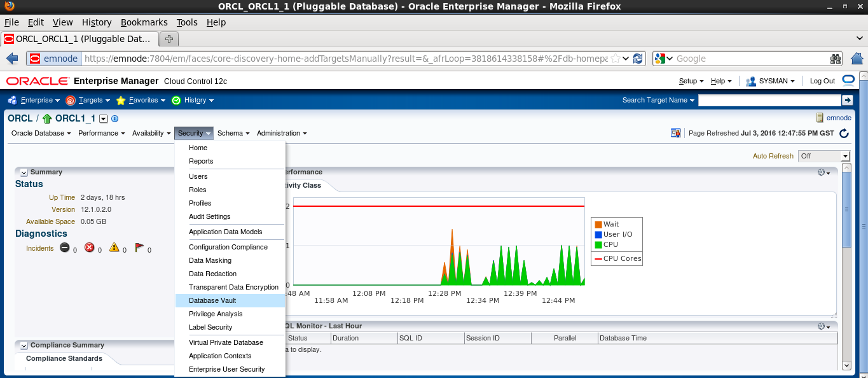
Task: Click the escalated incidents flag icon
Action: coord(139,248)
